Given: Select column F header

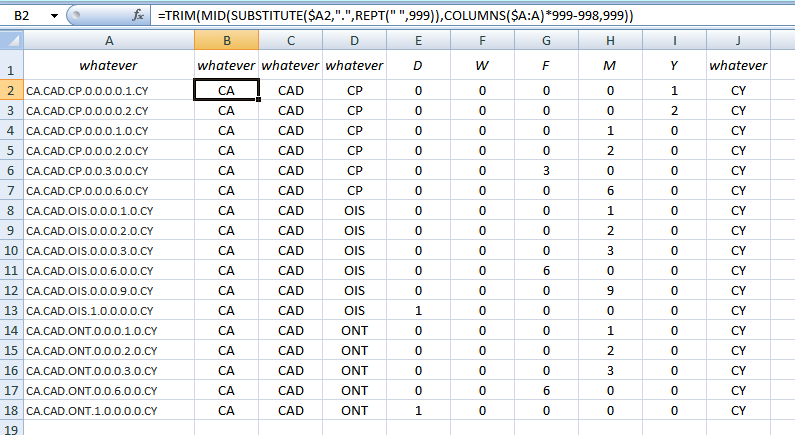Looking at the screenshot, I should (482, 41).
